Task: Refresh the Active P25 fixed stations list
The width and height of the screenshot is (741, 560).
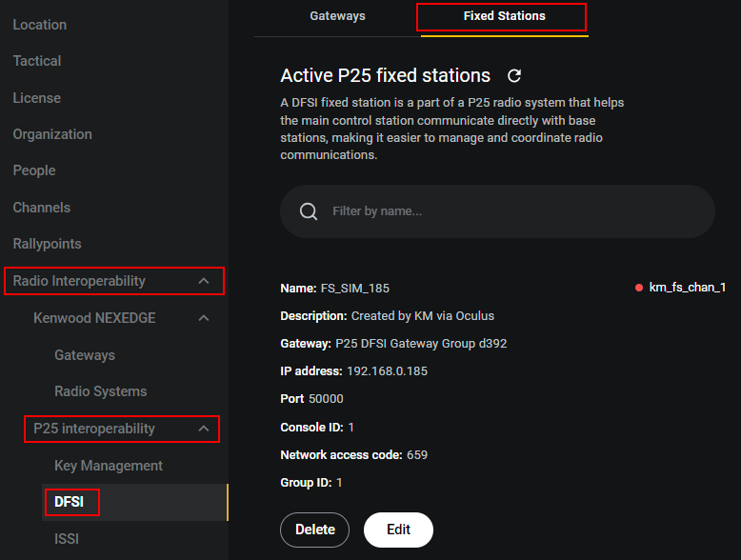Action: tap(514, 75)
